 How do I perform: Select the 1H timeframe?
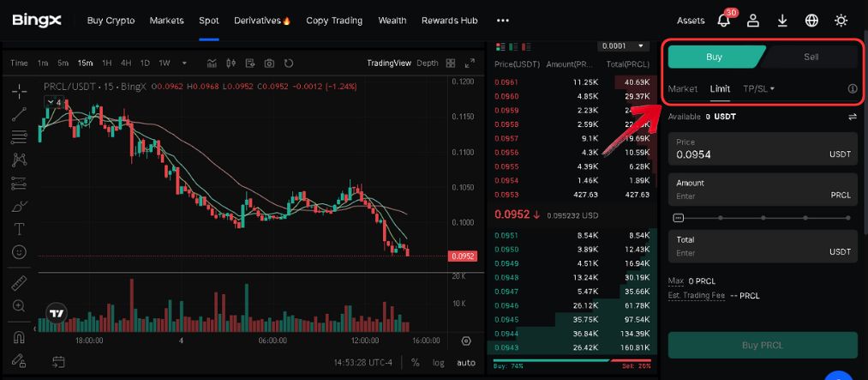click(x=107, y=63)
